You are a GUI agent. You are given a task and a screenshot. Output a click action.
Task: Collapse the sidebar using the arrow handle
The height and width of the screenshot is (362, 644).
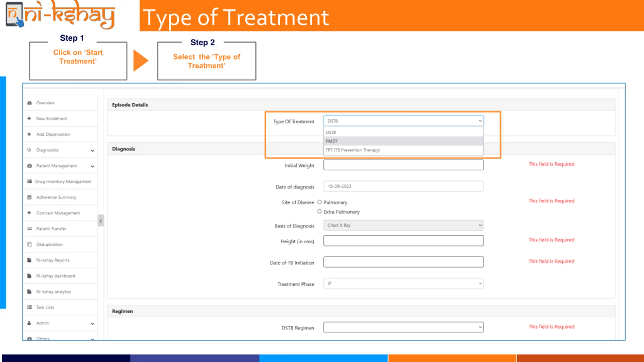click(x=101, y=221)
